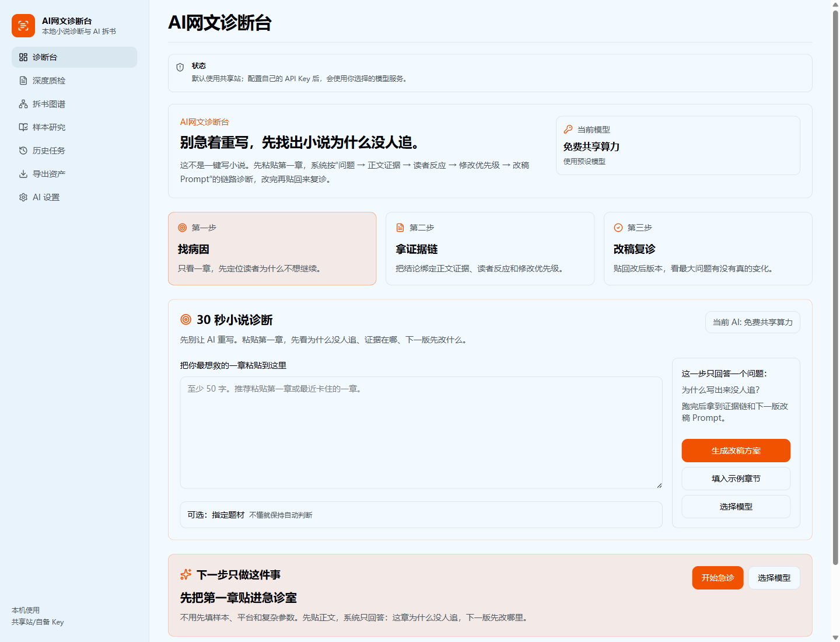Screen dimensions: 840x642
Task: Click the 生成改稿方案 orange button
Action: (x=736, y=451)
